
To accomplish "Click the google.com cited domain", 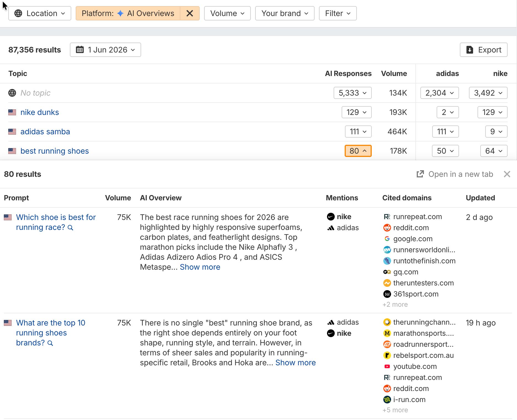I will pos(413,239).
